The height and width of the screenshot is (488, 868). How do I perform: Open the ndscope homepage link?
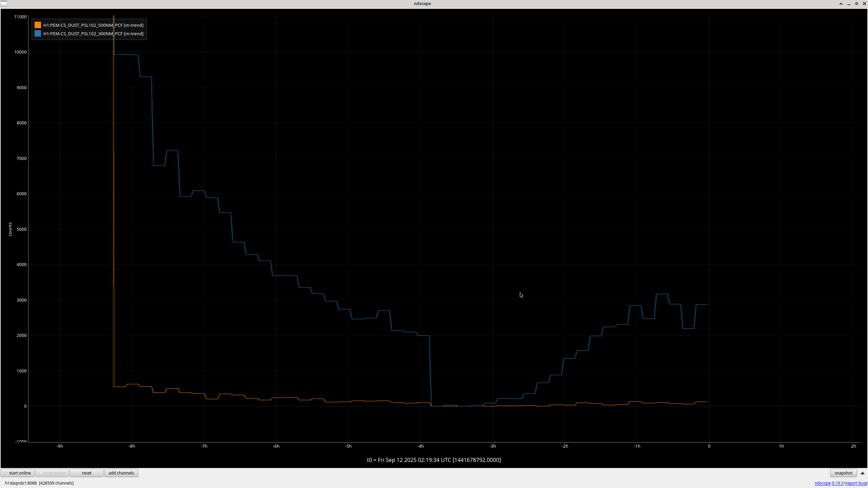pos(822,483)
